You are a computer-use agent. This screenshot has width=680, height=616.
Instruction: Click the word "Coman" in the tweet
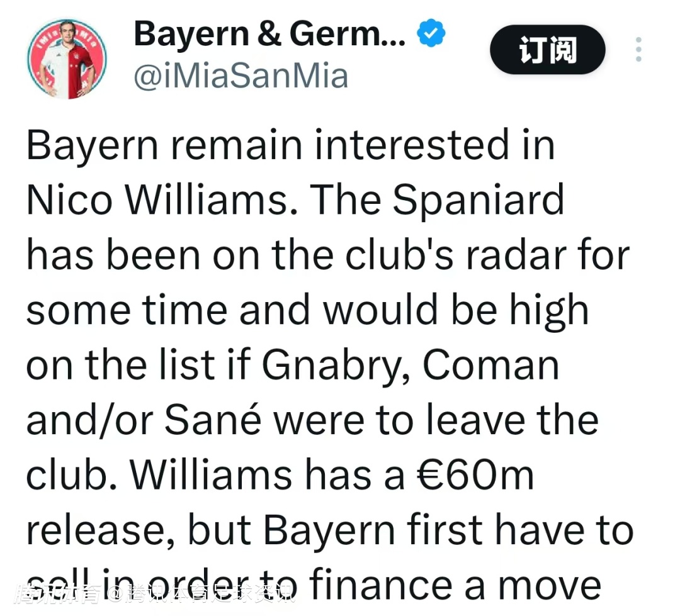tap(491, 365)
